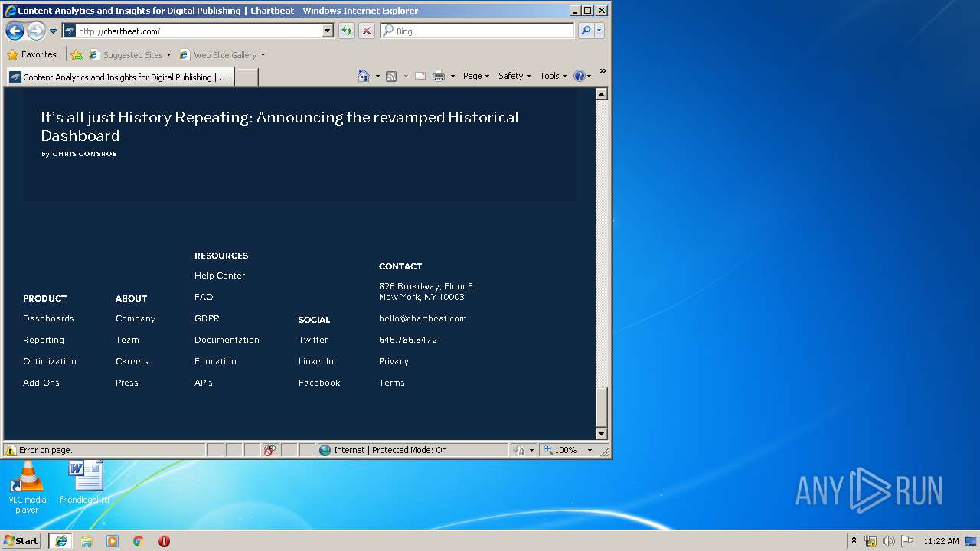Open Add Ons footer link
Screen dimensions: 980x551
click(41, 383)
